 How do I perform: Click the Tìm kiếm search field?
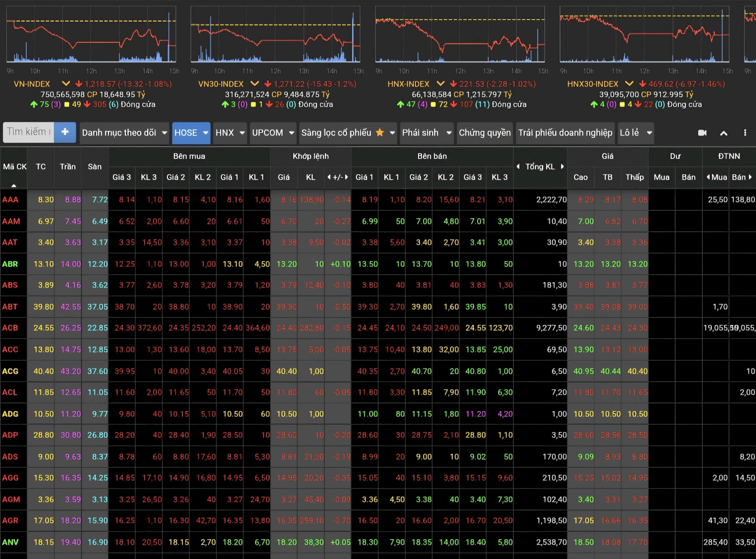(x=28, y=132)
